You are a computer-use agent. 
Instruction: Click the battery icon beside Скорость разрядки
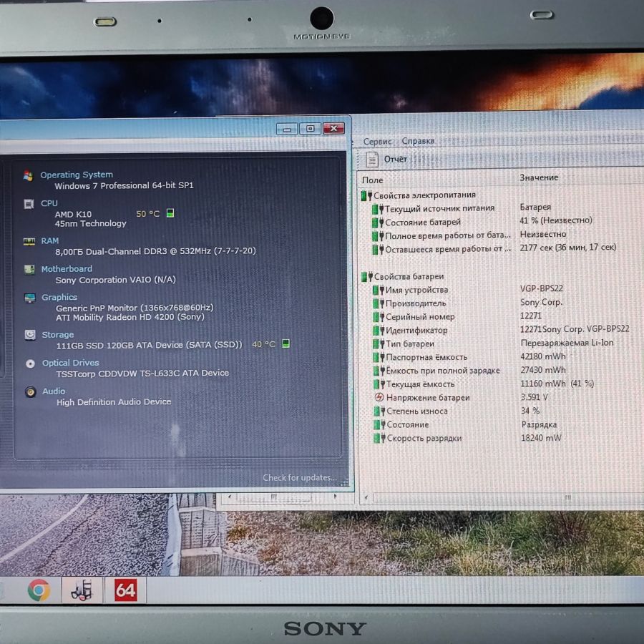pos(379,438)
